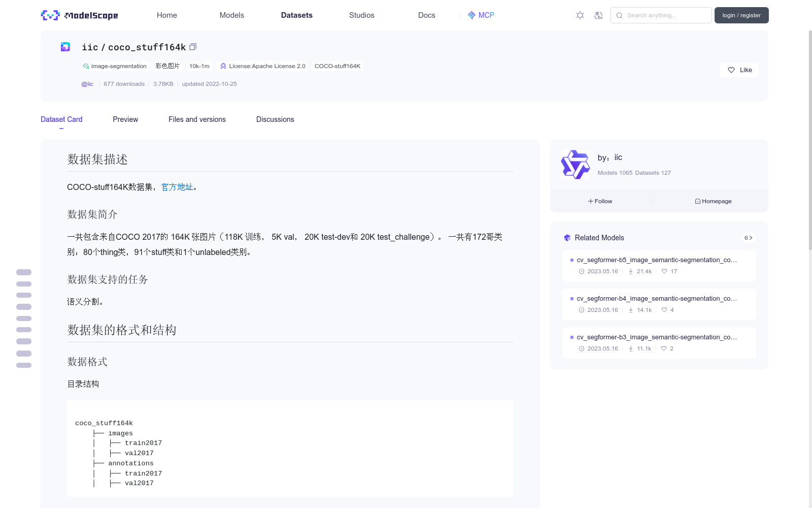Open the Home menu item
812x508 pixels.
167,15
